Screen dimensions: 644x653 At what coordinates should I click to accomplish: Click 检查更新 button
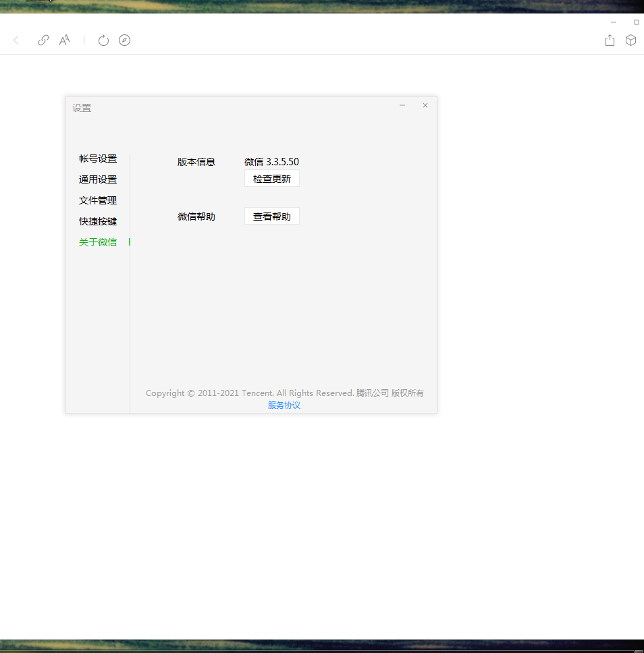pos(272,179)
